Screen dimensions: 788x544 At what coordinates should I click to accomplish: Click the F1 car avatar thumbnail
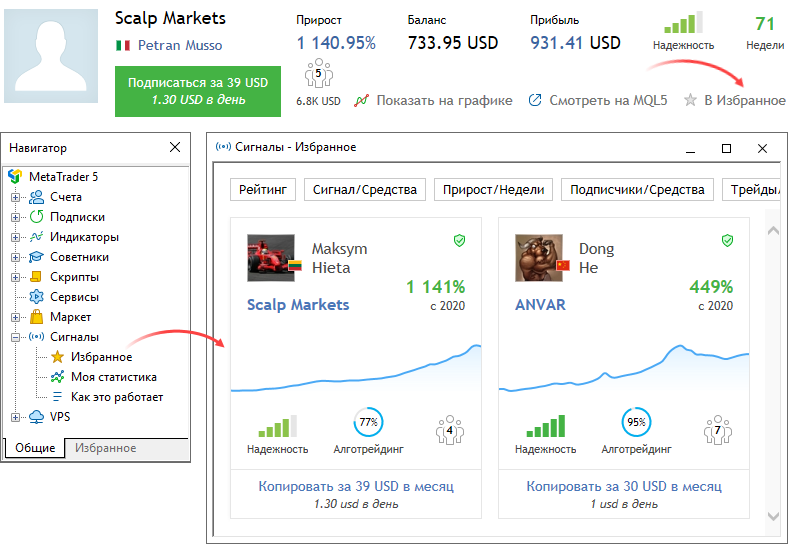271,258
